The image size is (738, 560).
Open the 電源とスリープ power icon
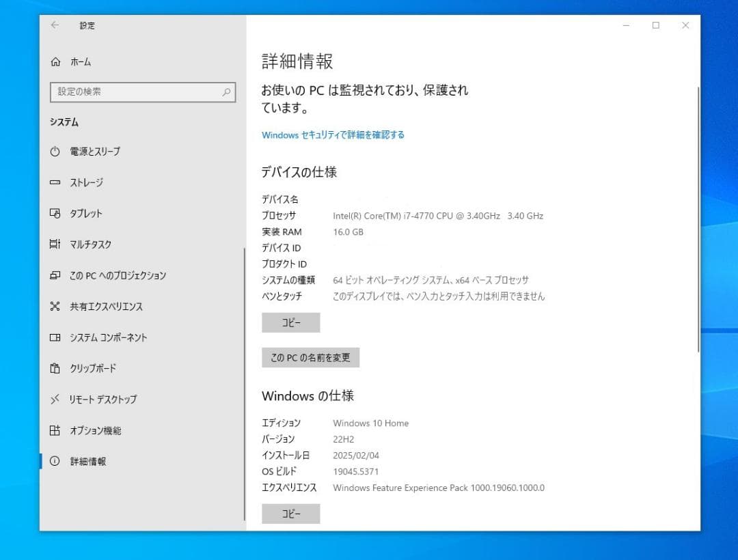(x=55, y=152)
